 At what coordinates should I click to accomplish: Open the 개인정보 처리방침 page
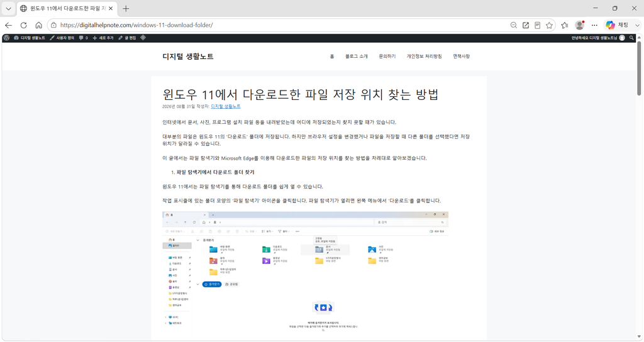coord(425,56)
